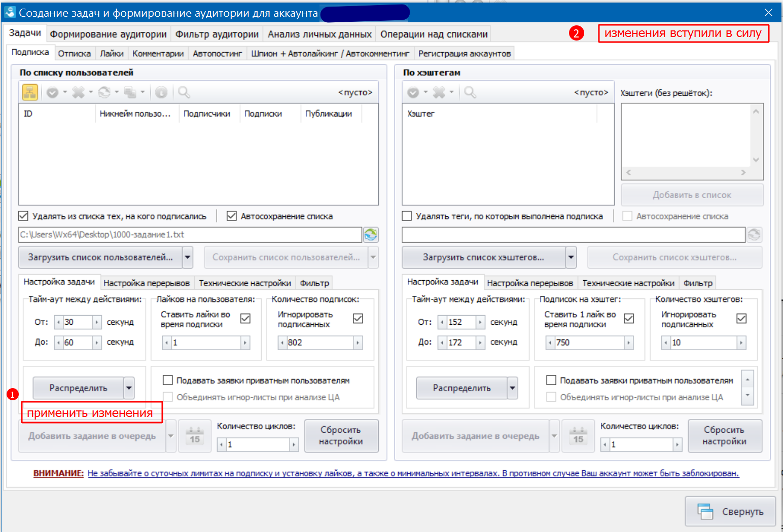Toggle 'Игнорировать подписанных' in user list panel

click(x=358, y=318)
